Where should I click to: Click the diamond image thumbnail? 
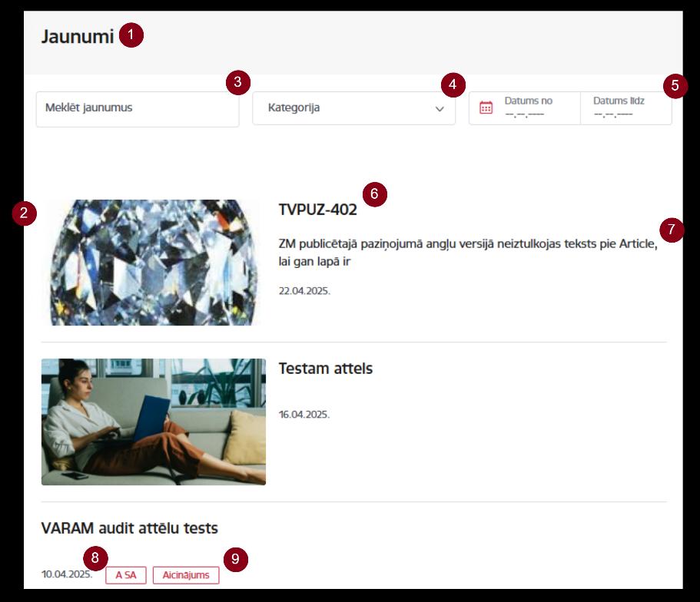(154, 263)
